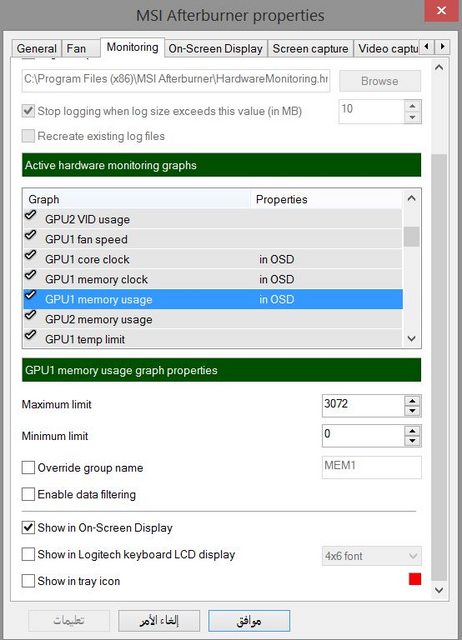
Task: Click the main page scrollbar thumb
Action: point(439,367)
